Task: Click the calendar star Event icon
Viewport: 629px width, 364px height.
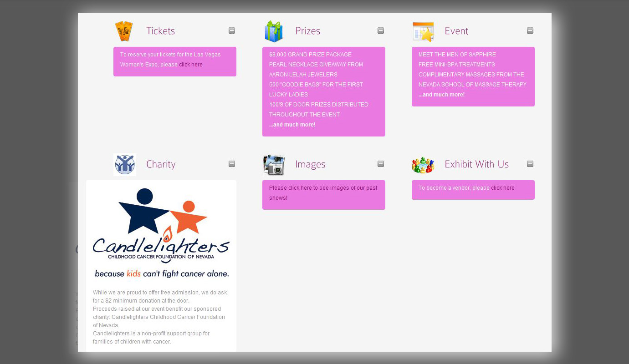Action: tap(423, 32)
